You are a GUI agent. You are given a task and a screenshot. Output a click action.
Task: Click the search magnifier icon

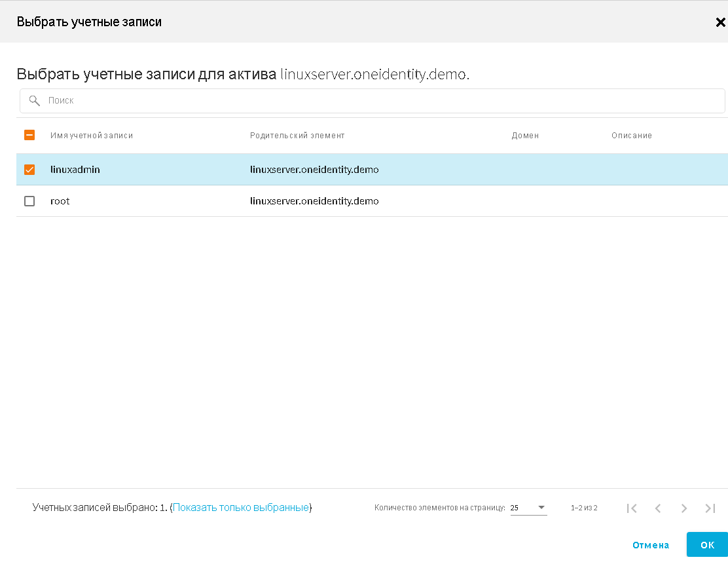[35, 101]
